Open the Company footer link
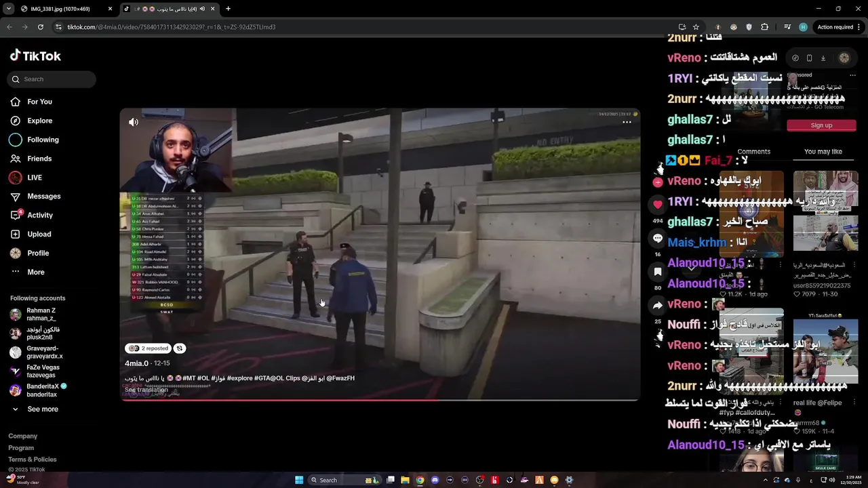 click(22, 436)
